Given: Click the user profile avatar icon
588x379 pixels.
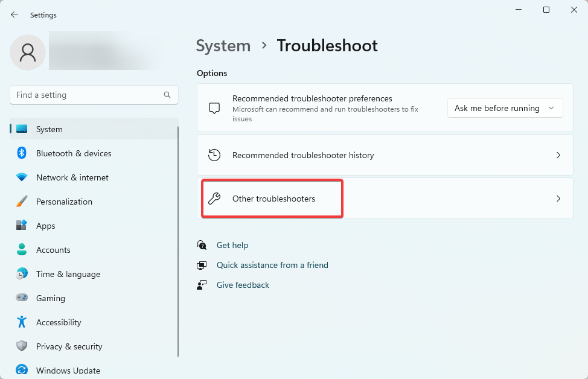Looking at the screenshot, I should (x=28, y=53).
